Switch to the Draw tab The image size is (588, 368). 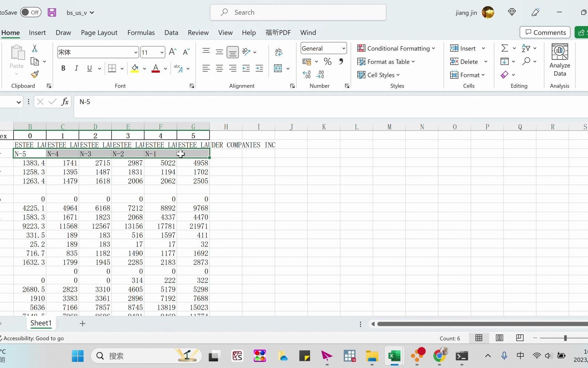(63, 32)
